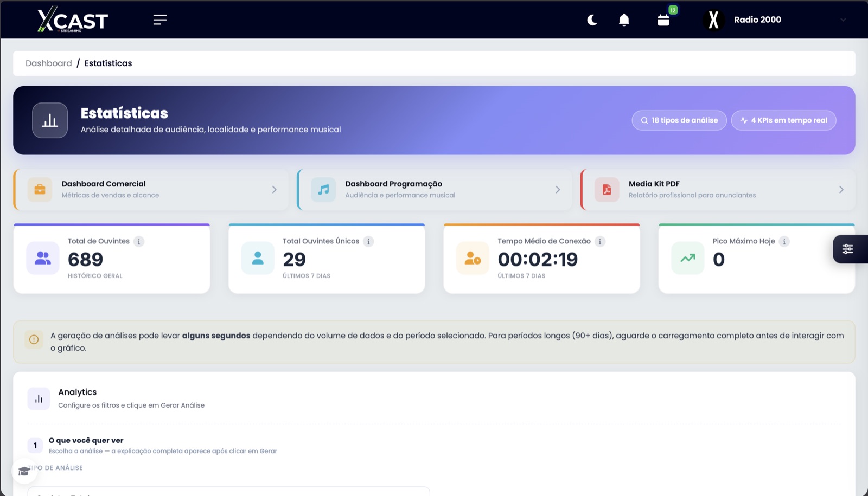Click the HISTÓRICO GERAL label

pos(95,276)
